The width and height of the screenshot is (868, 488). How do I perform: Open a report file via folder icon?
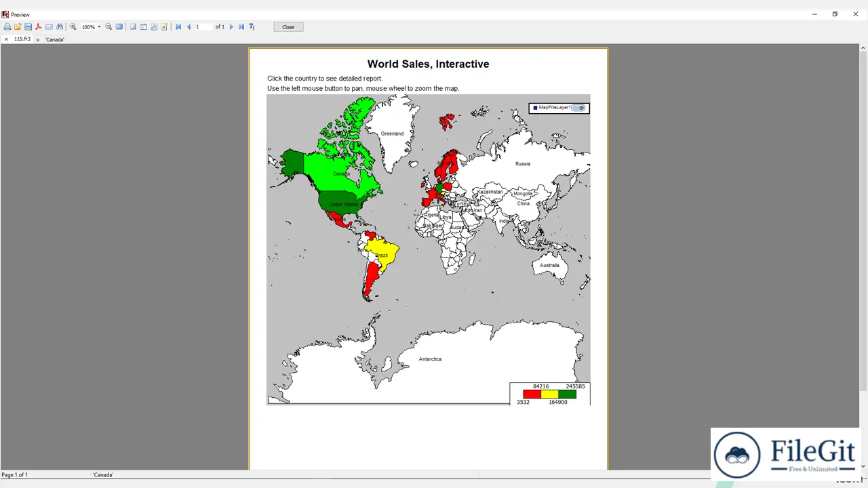pyautogui.click(x=18, y=27)
